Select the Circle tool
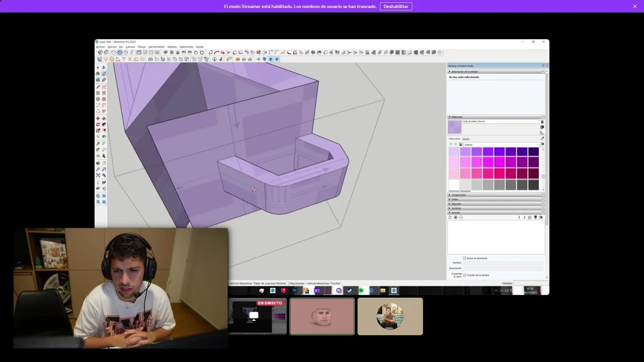 tap(98, 99)
